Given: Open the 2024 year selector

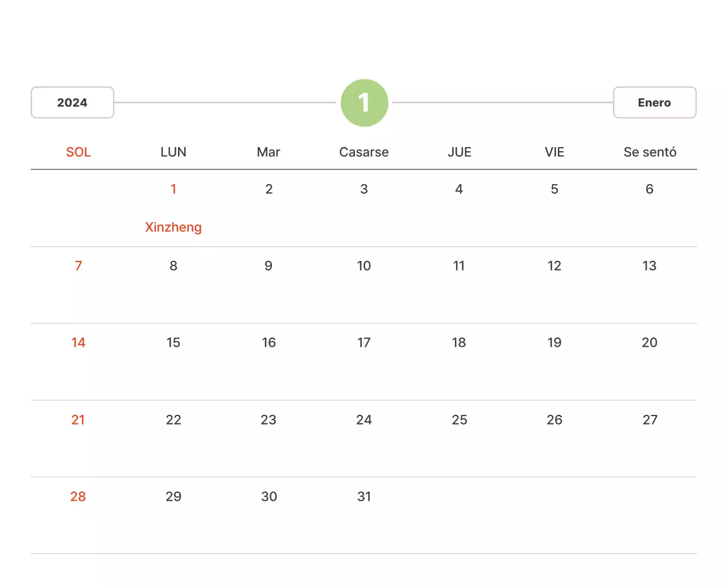Looking at the screenshot, I should coord(72,102).
